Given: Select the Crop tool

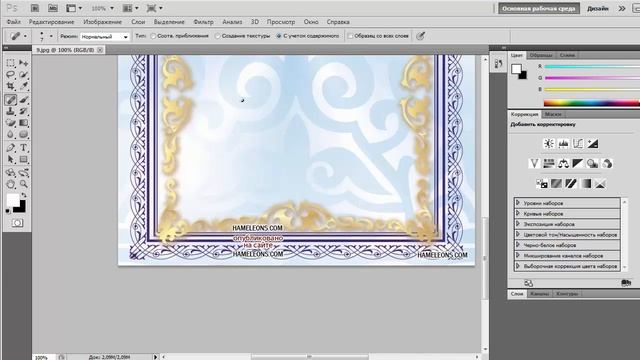Looking at the screenshot, I should coord(11,86).
